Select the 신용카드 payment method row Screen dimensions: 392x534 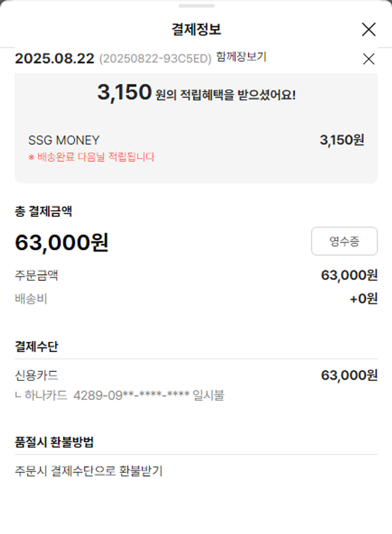[36, 375]
